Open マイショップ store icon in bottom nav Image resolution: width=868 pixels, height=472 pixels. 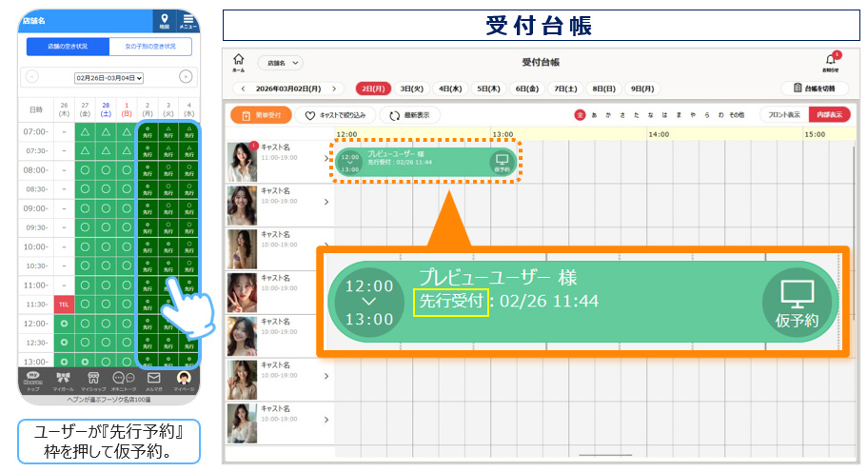[x=94, y=380]
